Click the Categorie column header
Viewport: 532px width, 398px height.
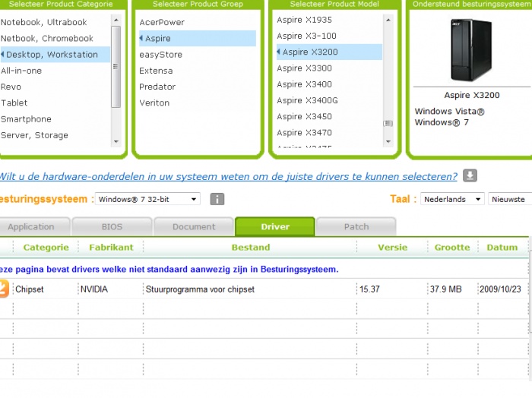click(x=46, y=247)
